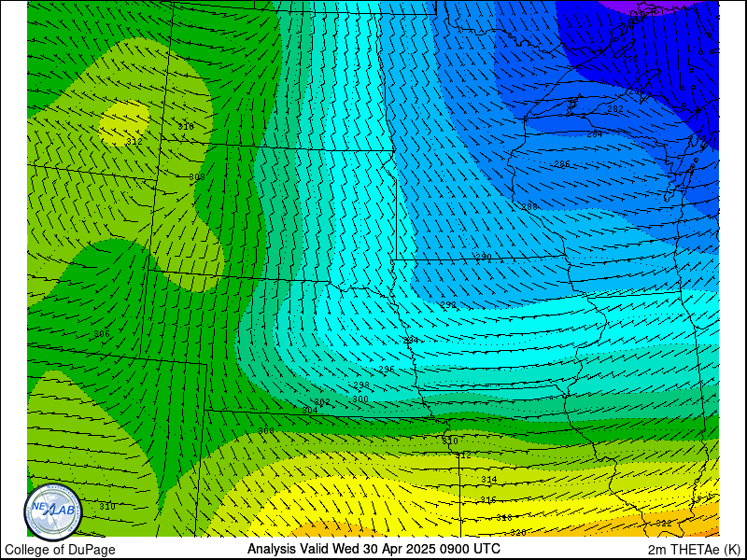Viewport: 747px width, 560px height.
Task: Click the 322 contour label
Action: 663,523
